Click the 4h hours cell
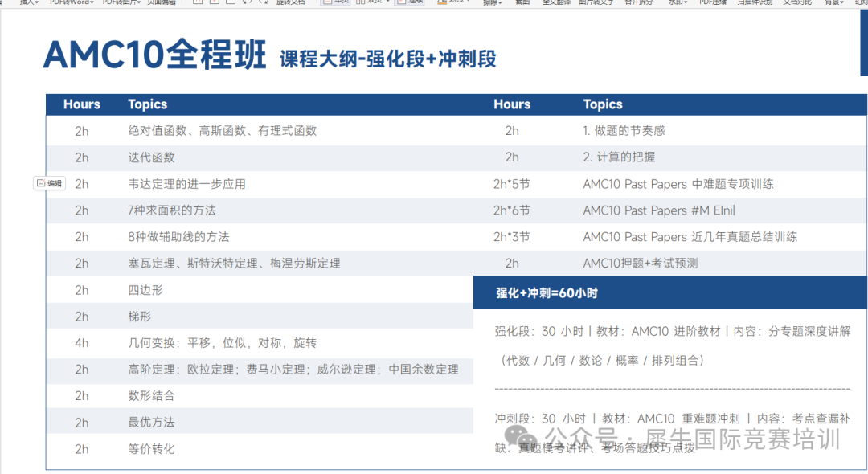The height and width of the screenshot is (474, 868). [81, 343]
